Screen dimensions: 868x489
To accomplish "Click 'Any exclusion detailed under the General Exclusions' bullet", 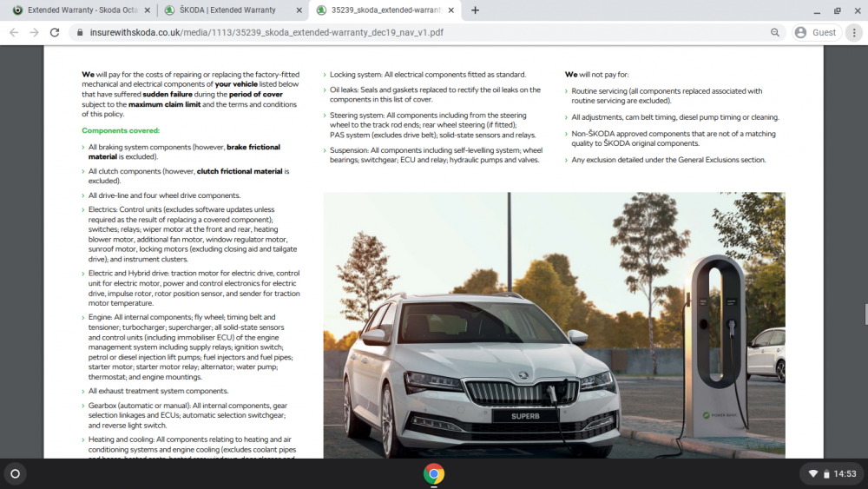I will (668, 160).
